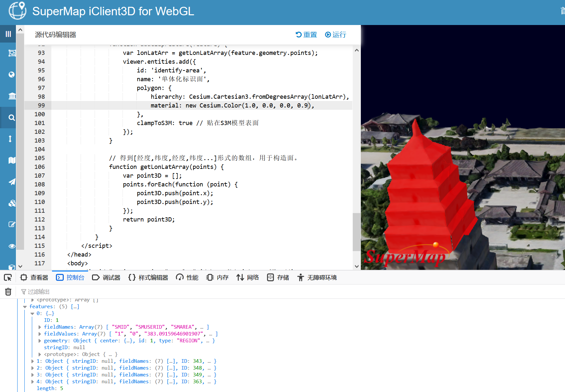Switch to the 网络 network tab
The height and width of the screenshot is (392, 565).
click(x=248, y=278)
